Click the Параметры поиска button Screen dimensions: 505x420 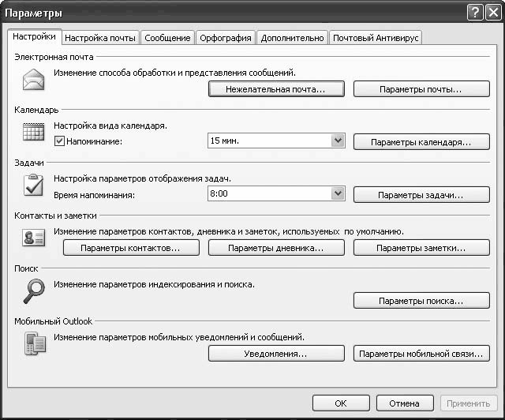(421, 301)
